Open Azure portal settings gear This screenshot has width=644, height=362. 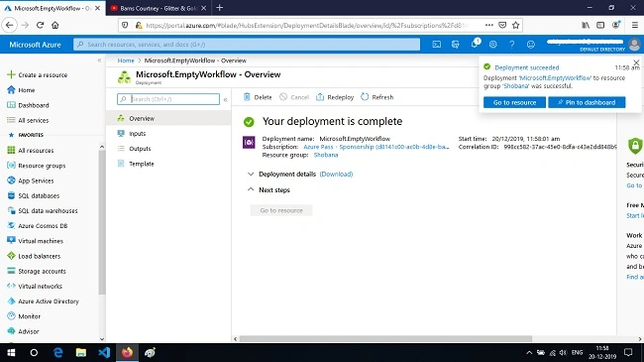coord(492,44)
